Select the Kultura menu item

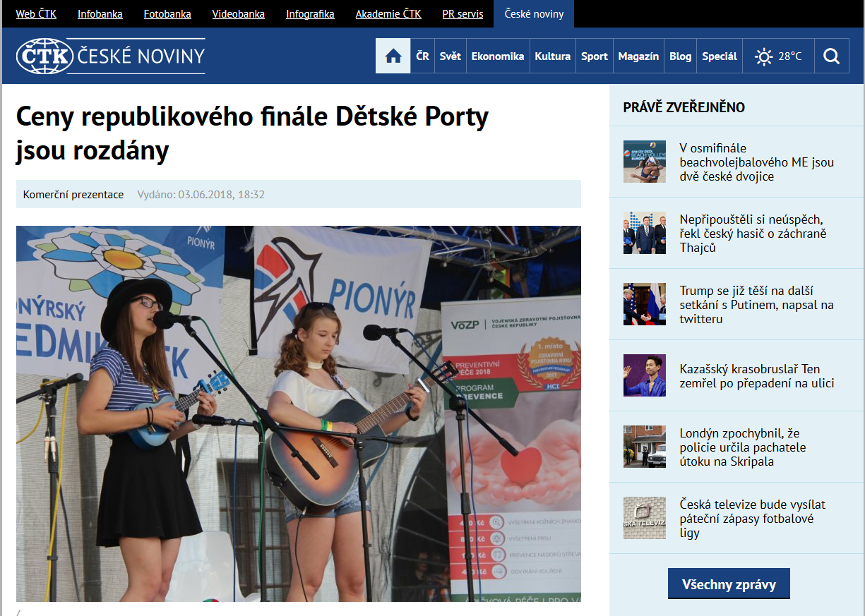click(x=552, y=56)
